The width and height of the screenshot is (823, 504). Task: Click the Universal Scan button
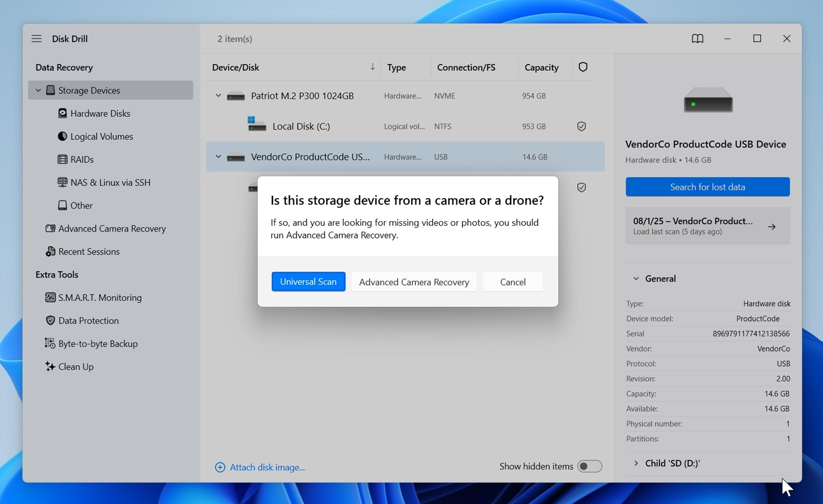point(309,282)
